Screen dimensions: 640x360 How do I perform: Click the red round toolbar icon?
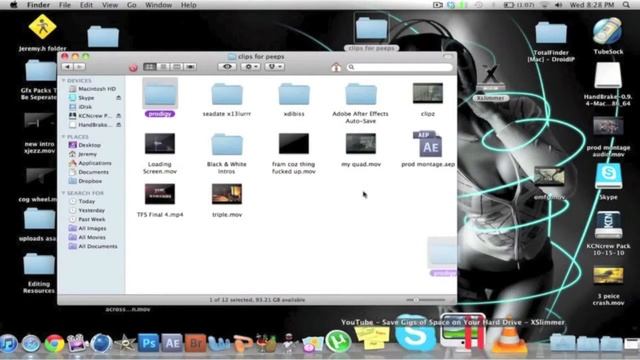[x=133, y=68]
